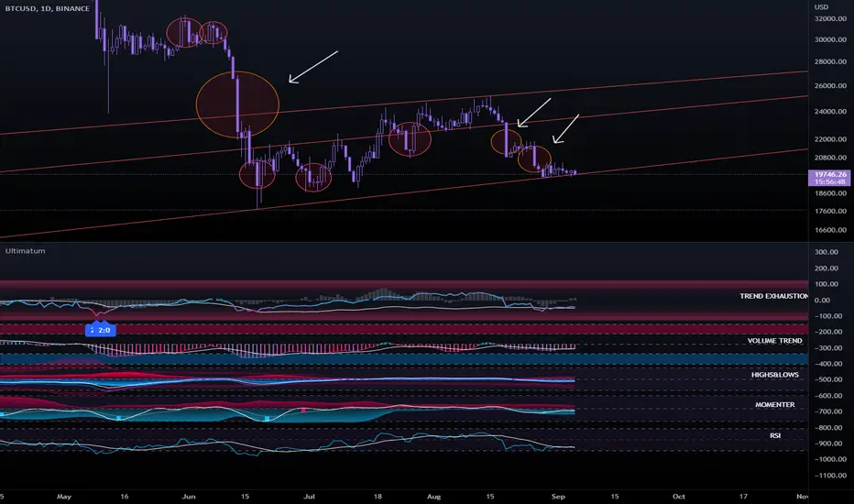Select the large orange ellipse drawing on chart
854x504 pixels.
pos(237,104)
